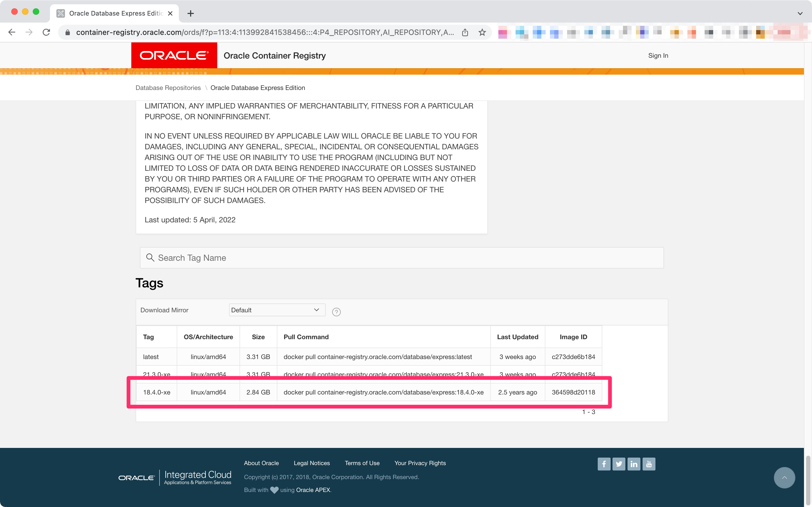Bookmark this page with star icon
812x507 pixels.
[482, 32]
